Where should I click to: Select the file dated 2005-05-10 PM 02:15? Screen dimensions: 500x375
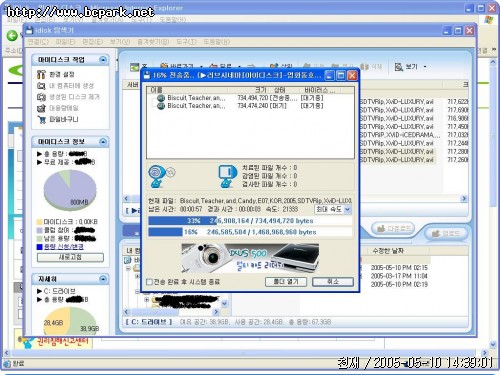click(x=399, y=268)
